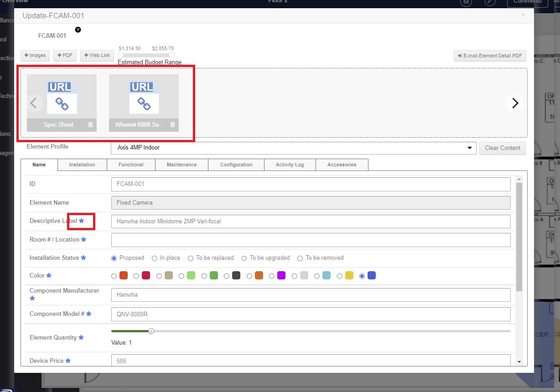The width and height of the screenshot is (560, 392).
Task: Switch to the Maintenance tab
Action: click(x=181, y=165)
